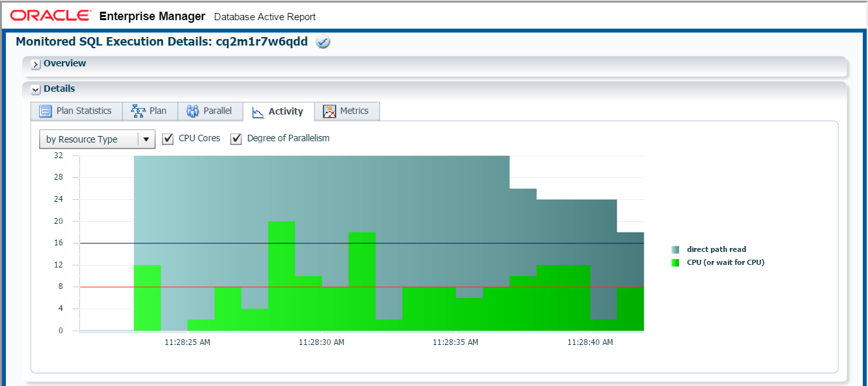Expand the Overview section
Screen dimensions: 868x386
36,64
